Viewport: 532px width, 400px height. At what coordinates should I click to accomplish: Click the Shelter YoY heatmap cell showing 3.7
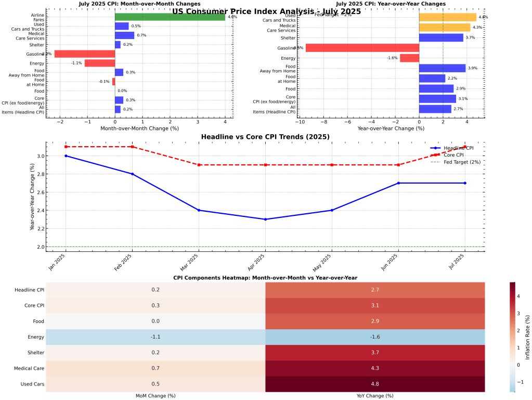[375, 353]
